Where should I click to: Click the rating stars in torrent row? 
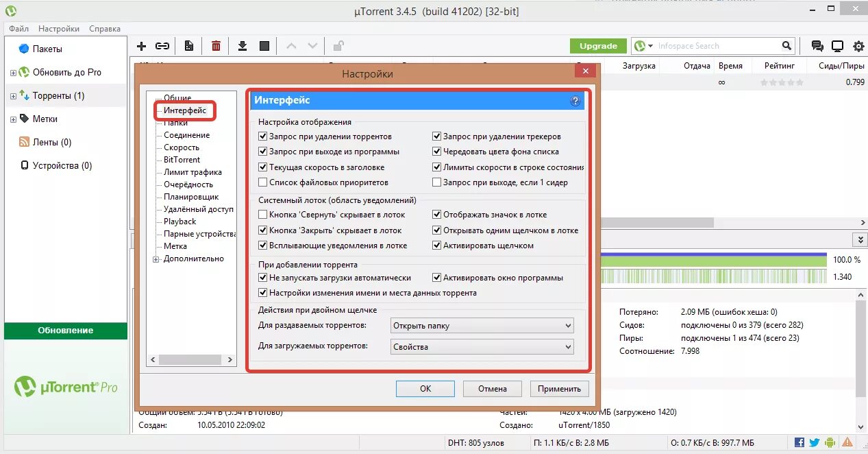point(782,82)
